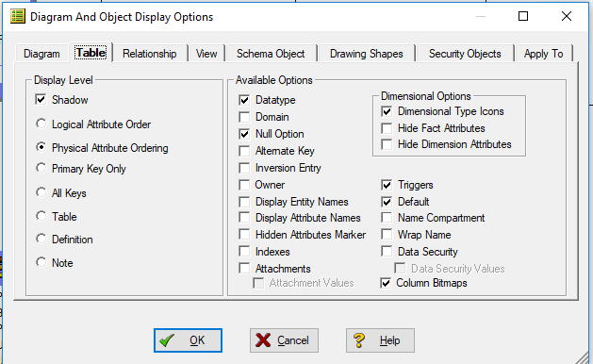Viewport: 593px width, 364px height.
Task: Enable Hide Dimension Attributes
Action: pyautogui.click(x=387, y=144)
